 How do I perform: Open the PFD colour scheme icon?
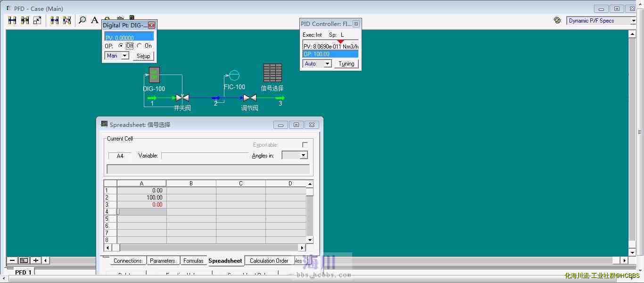click(557, 20)
